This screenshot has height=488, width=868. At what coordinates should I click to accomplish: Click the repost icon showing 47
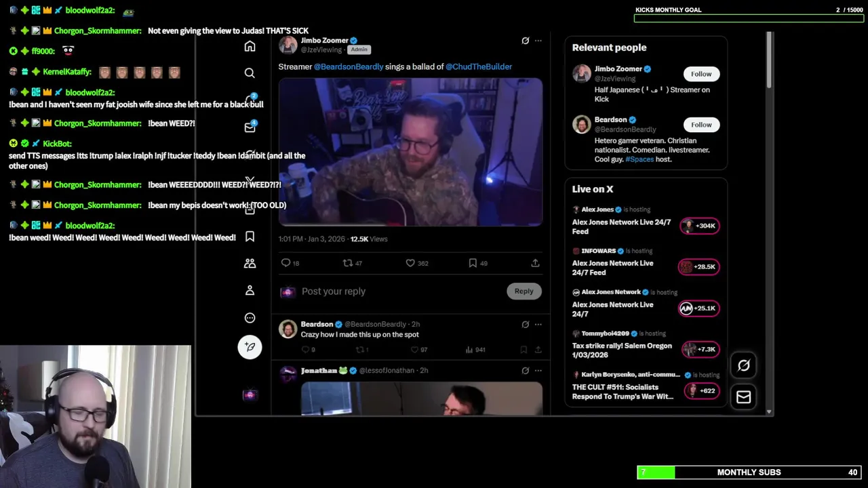click(x=348, y=263)
